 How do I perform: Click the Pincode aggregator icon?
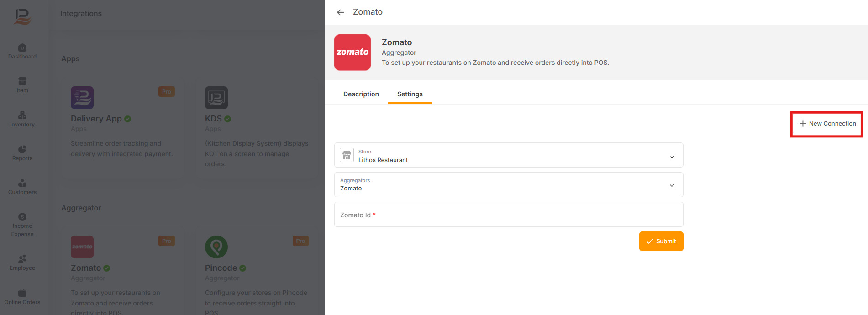[216, 247]
